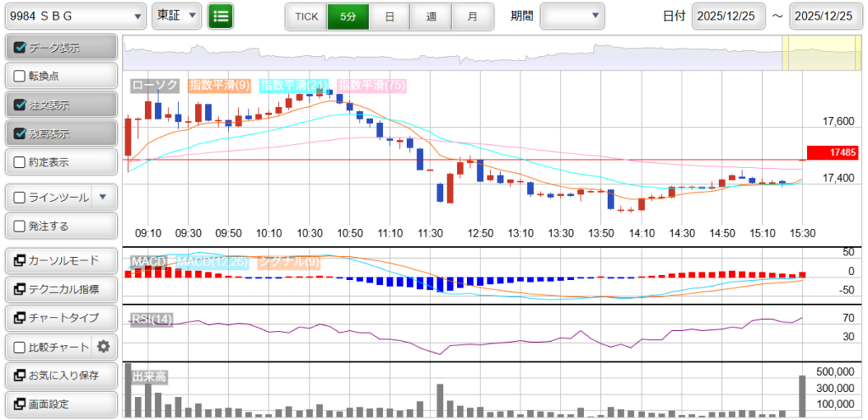The image size is (868, 420).
Task: Open お気に入り保存 dialog
Action: pyautogui.click(x=60, y=375)
